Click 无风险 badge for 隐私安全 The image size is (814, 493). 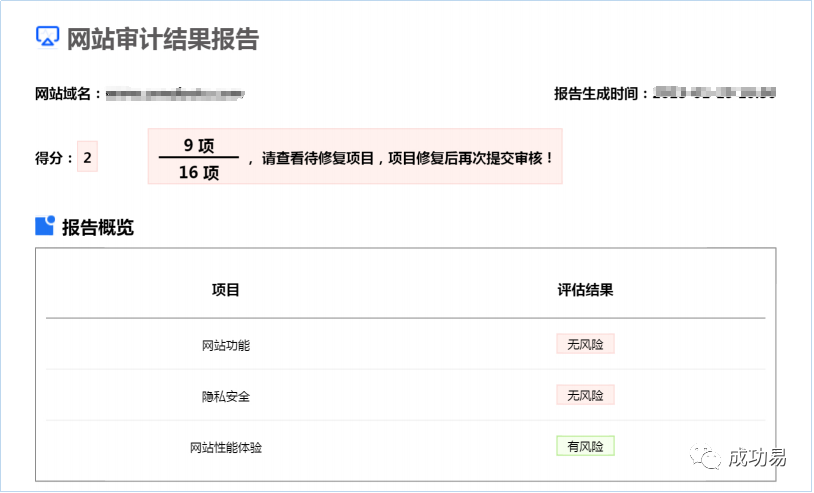[x=585, y=395]
